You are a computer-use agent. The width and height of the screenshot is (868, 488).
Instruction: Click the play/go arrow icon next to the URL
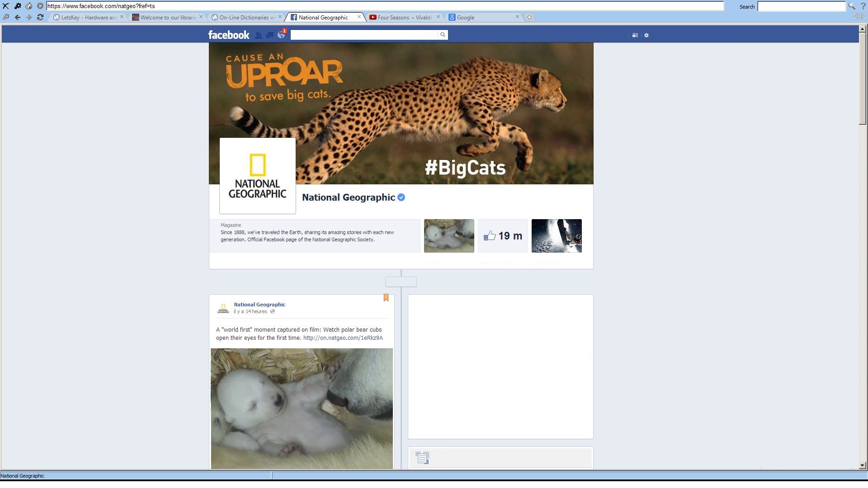(x=40, y=6)
